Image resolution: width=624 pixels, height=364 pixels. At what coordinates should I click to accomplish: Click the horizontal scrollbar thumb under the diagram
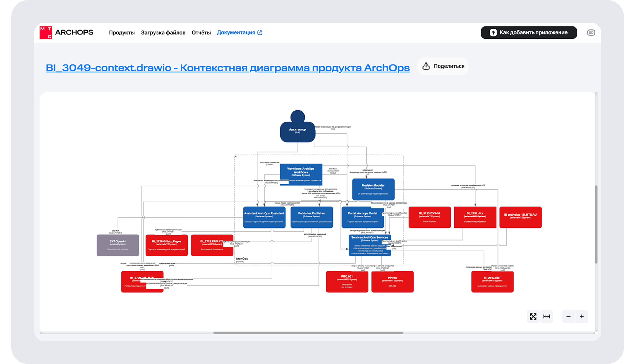pyautogui.click(x=308, y=333)
